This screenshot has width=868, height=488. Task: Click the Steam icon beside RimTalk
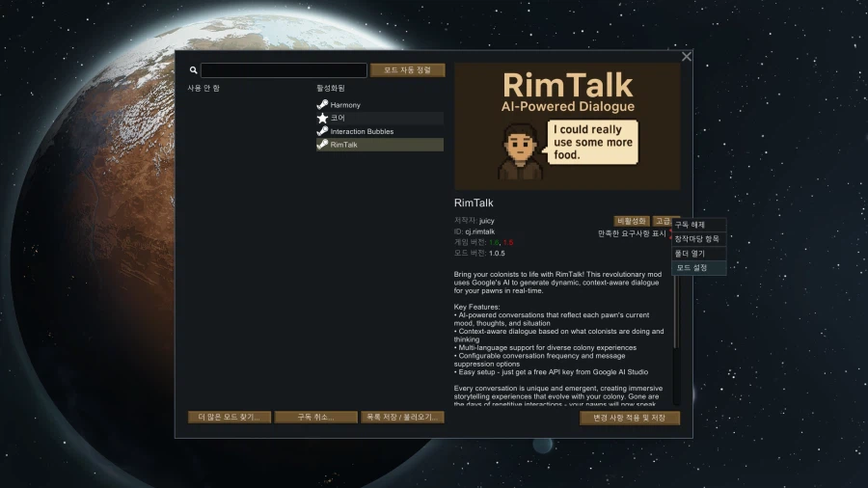tap(322, 145)
